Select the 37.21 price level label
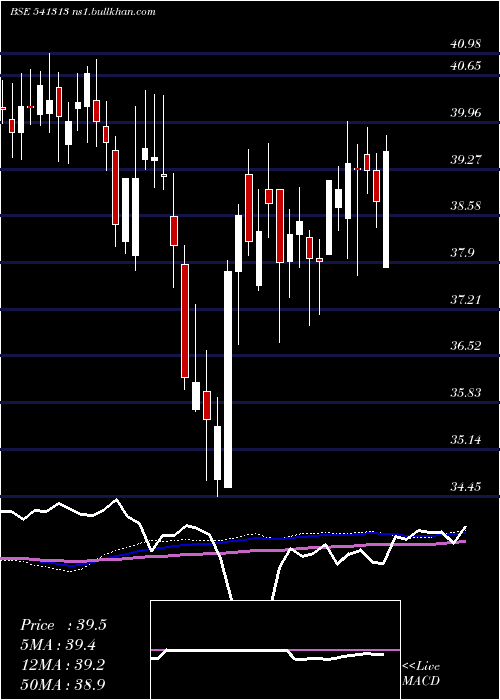 click(466, 299)
